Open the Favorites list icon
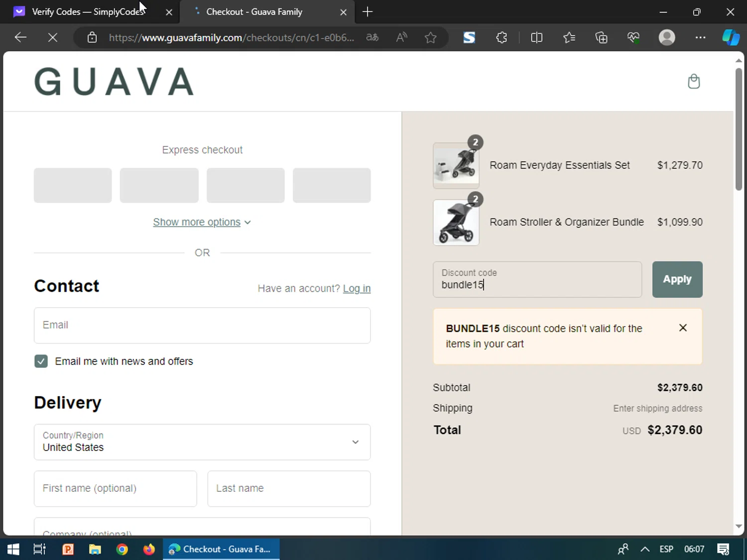This screenshot has height=560, width=747. coord(569,37)
